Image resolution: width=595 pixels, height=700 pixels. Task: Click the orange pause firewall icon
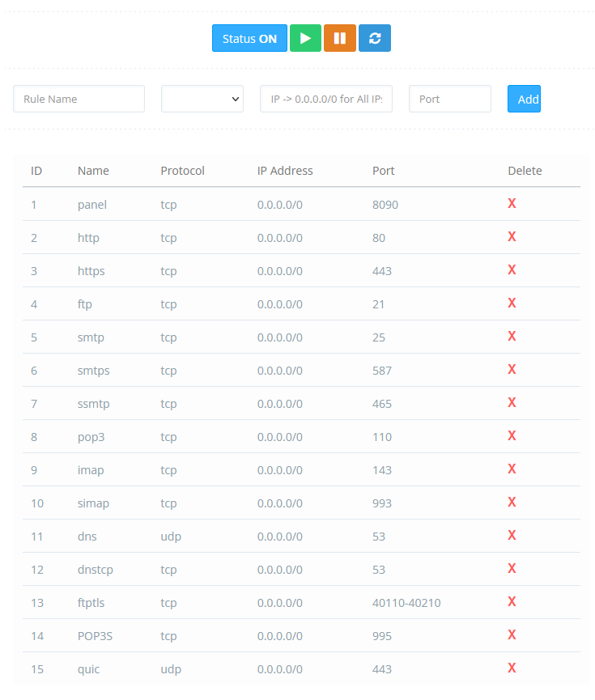[339, 38]
